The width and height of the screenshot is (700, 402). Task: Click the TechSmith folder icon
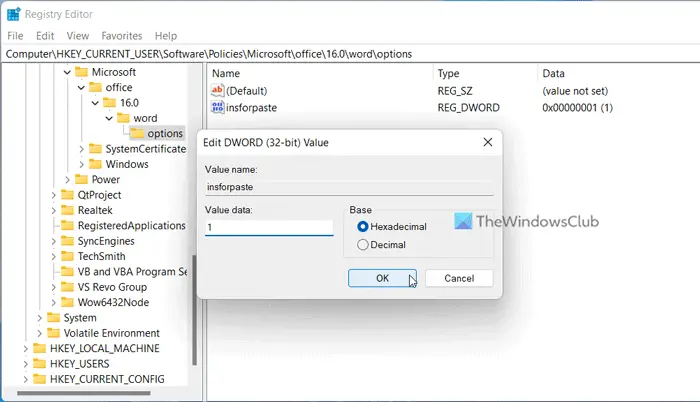coord(67,256)
